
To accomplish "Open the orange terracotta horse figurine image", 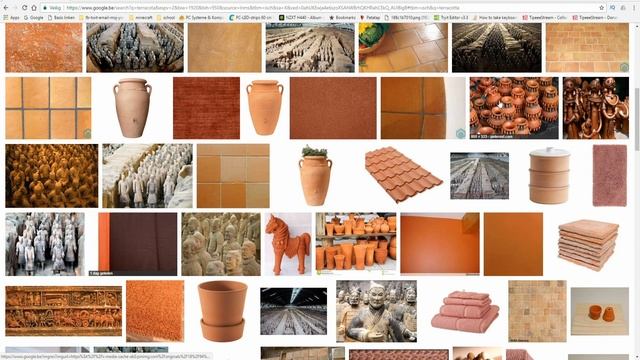I will pyautogui.click(x=288, y=244).
